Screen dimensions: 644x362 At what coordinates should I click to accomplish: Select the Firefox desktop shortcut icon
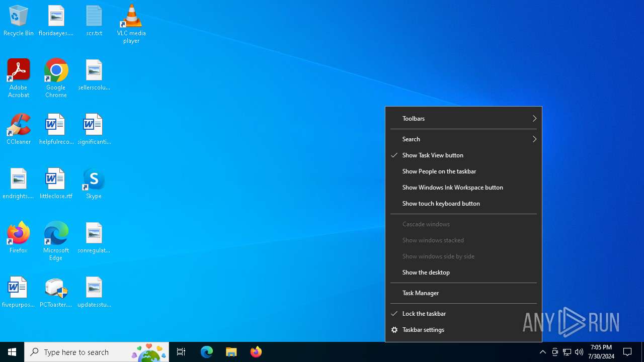19,238
